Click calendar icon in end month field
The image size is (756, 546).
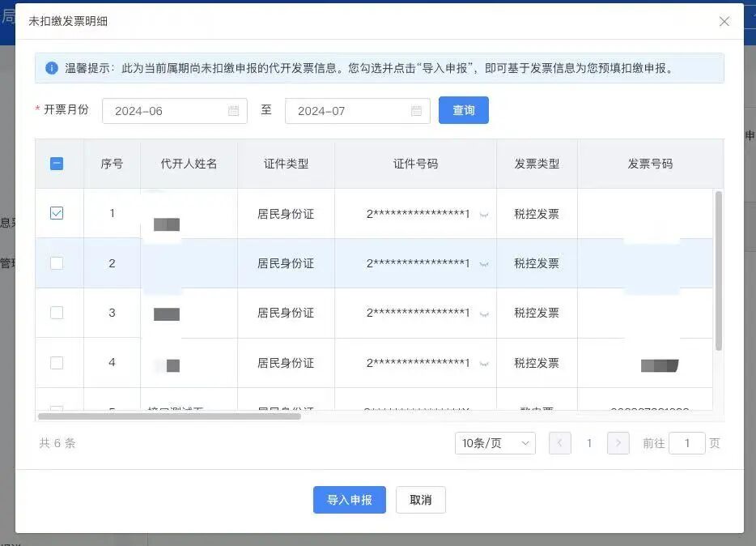[x=416, y=111]
